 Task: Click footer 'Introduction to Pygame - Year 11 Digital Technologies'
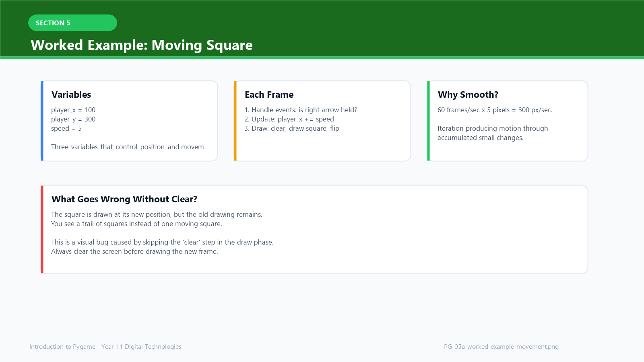pos(105,347)
